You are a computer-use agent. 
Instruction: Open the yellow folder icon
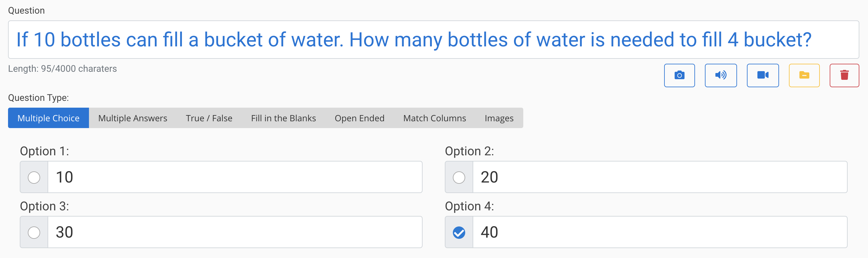804,75
